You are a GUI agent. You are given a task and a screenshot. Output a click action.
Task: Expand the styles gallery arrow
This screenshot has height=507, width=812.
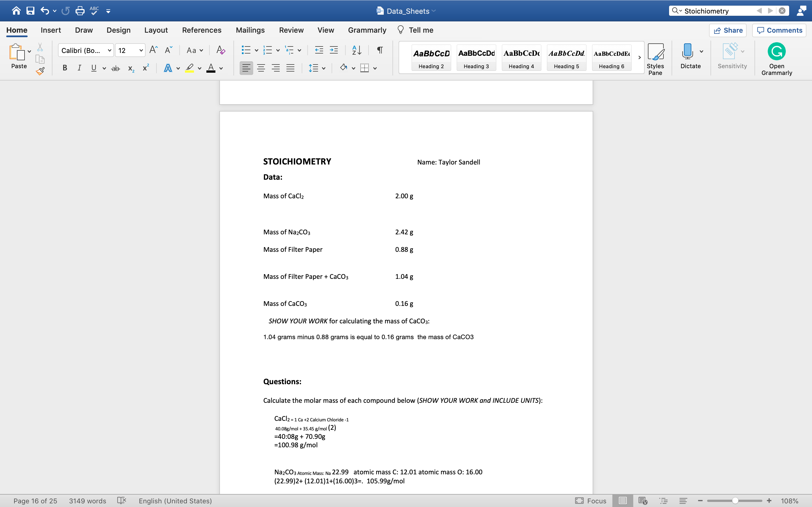639,57
